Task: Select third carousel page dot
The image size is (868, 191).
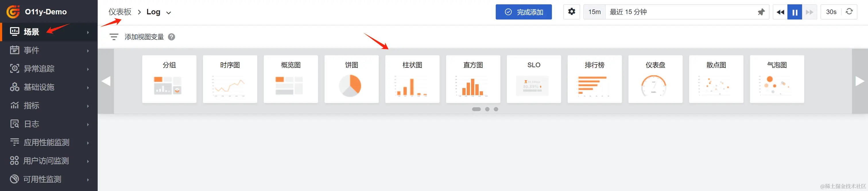Action: click(x=496, y=109)
